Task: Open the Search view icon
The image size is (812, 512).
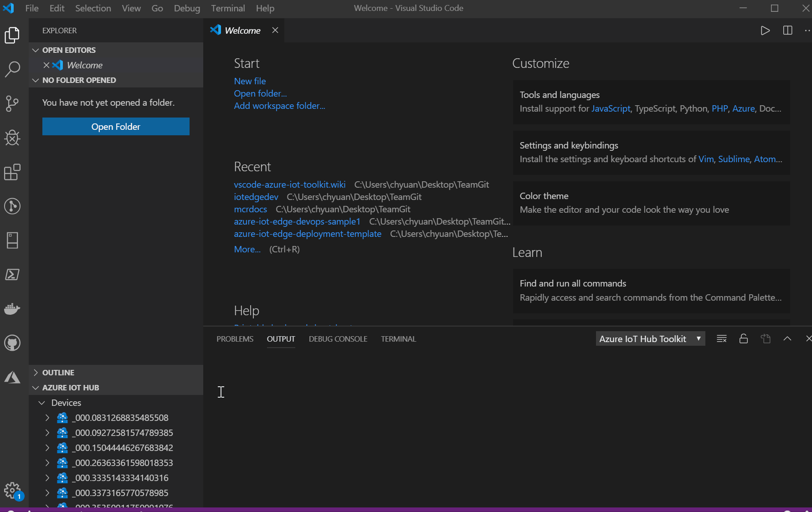Action: click(12, 69)
